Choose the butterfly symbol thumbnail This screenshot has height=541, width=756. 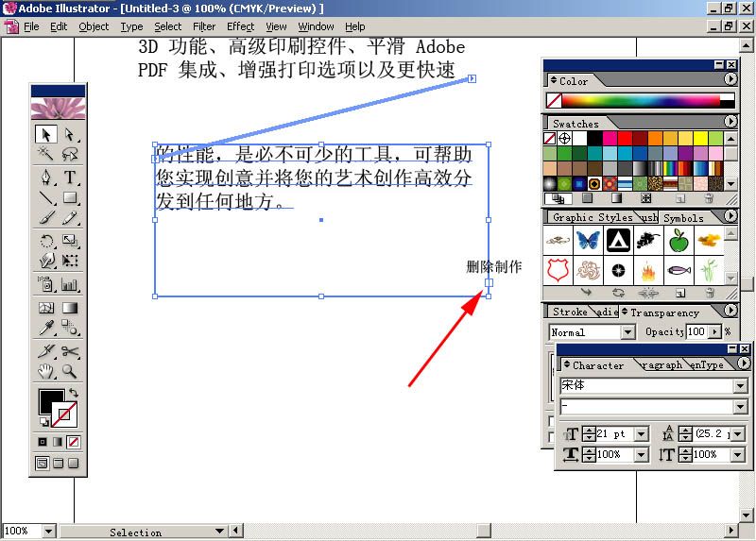588,240
